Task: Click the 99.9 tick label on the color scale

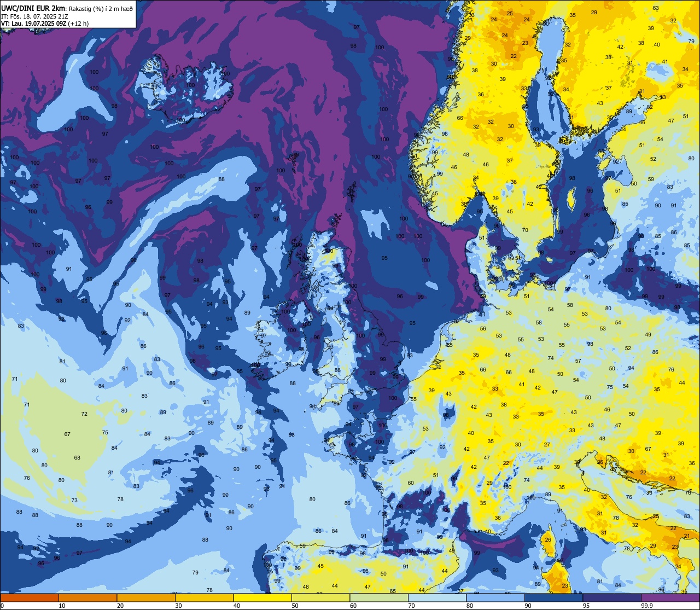Action: point(647,606)
